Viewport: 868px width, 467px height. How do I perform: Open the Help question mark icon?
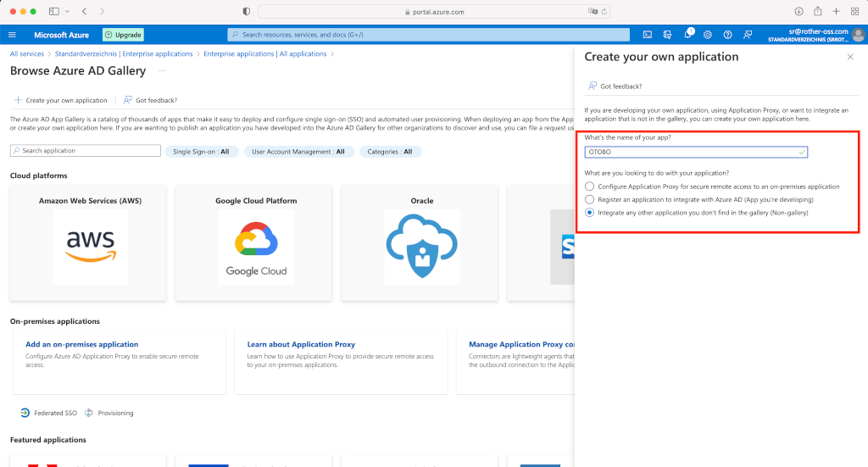(x=727, y=35)
